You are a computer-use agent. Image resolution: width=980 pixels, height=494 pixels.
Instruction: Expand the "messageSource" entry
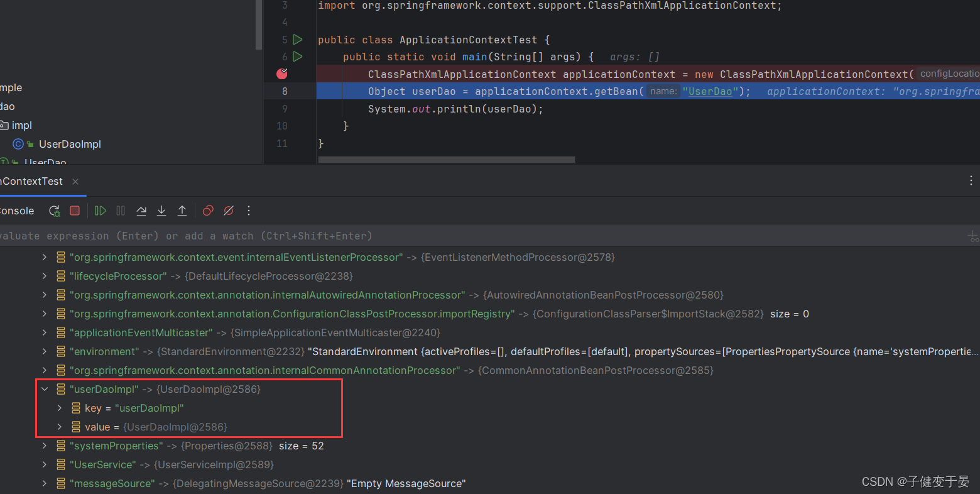click(44, 483)
